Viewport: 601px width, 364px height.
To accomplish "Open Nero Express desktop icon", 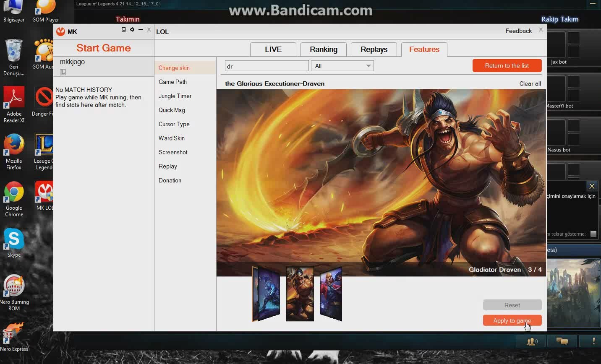I will coord(14,337).
